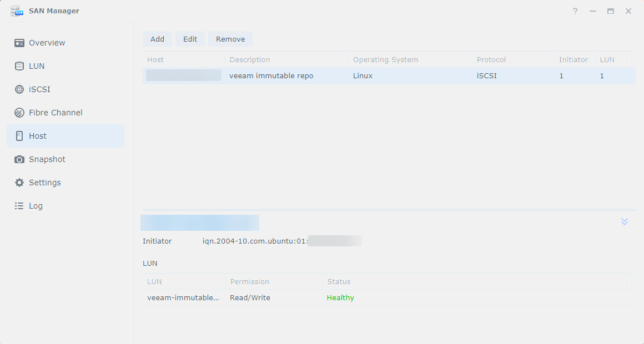The height and width of the screenshot is (344, 644).
Task: Click the iSCSI globe icon in sidebar
Action: pyautogui.click(x=19, y=89)
